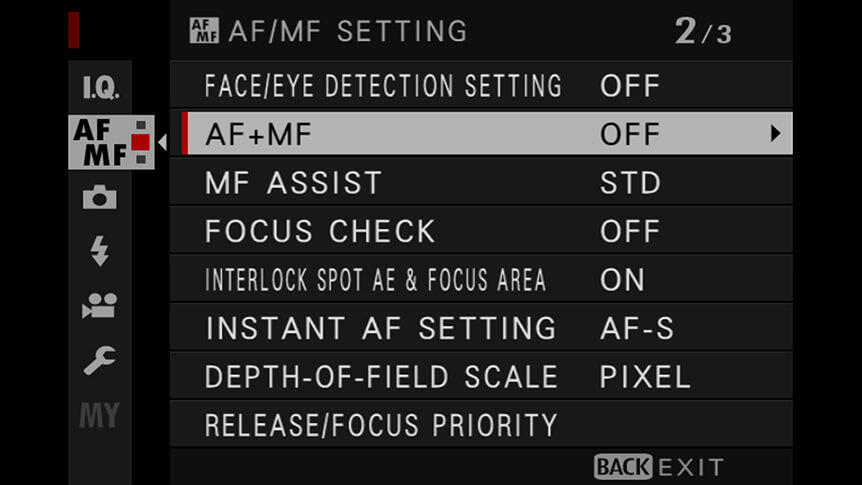Open the movie settings camcorder icon
The width and height of the screenshot is (862, 485).
[x=100, y=306]
